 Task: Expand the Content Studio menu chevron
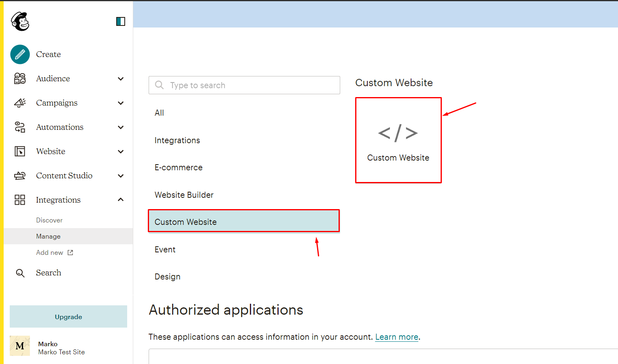(x=121, y=176)
